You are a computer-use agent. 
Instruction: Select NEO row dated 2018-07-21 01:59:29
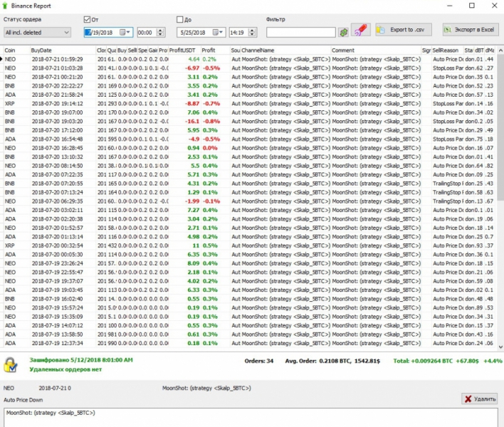(x=249, y=59)
